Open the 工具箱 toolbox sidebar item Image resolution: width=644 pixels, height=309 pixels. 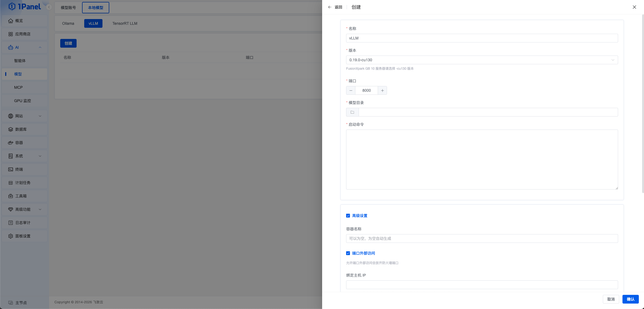(x=21, y=196)
